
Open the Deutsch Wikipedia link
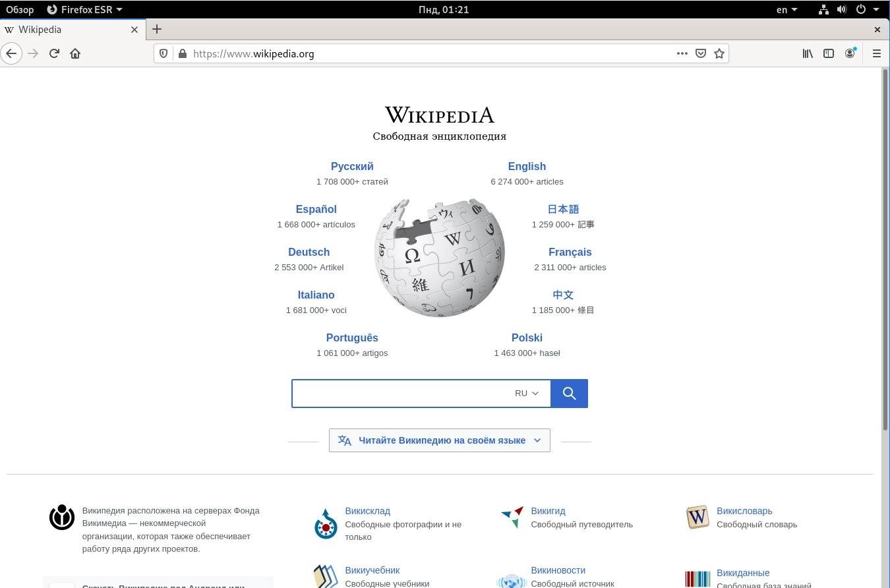[x=309, y=252]
